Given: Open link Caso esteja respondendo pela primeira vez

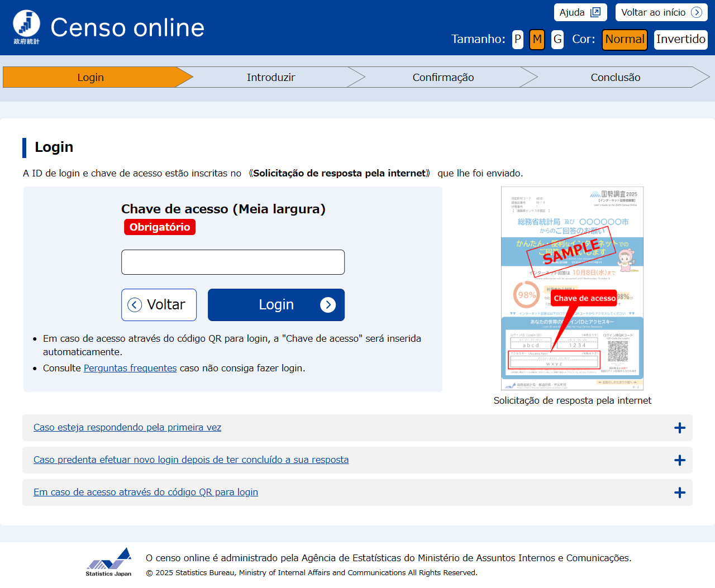Looking at the screenshot, I should click(x=127, y=428).
